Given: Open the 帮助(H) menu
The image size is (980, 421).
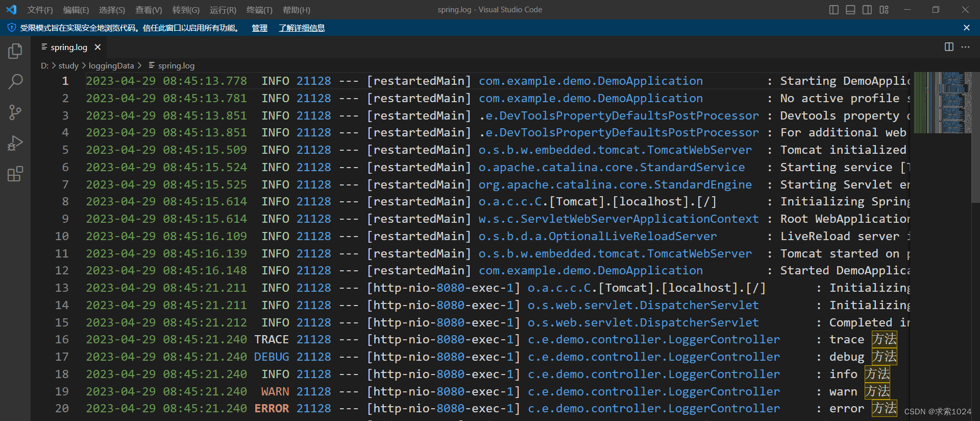Looking at the screenshot, I should [296, 10].
